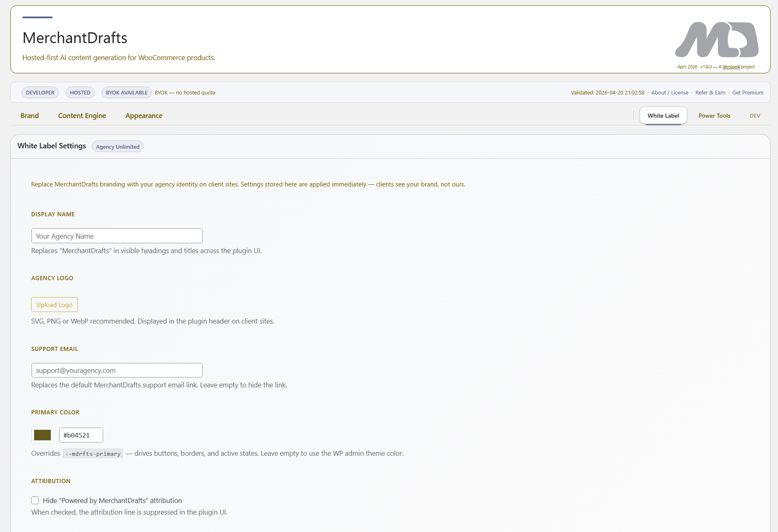The image size is (778, 532).
Task: Click the MerchantDrafts page title
Action: coord(75,38)
